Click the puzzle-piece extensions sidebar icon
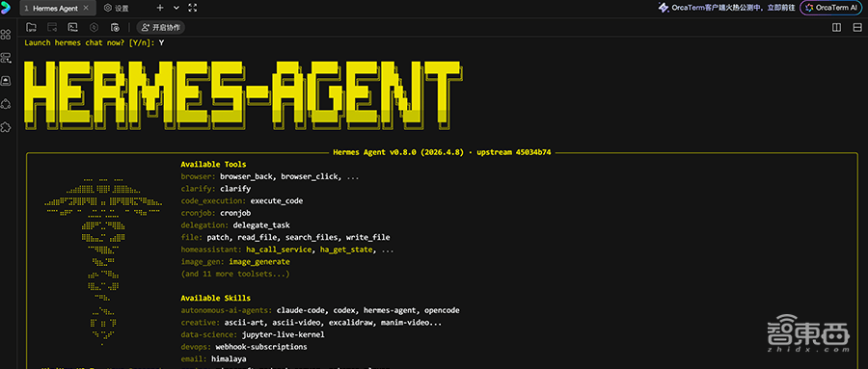This screenshot has width=868, height=369. (6, 127)
